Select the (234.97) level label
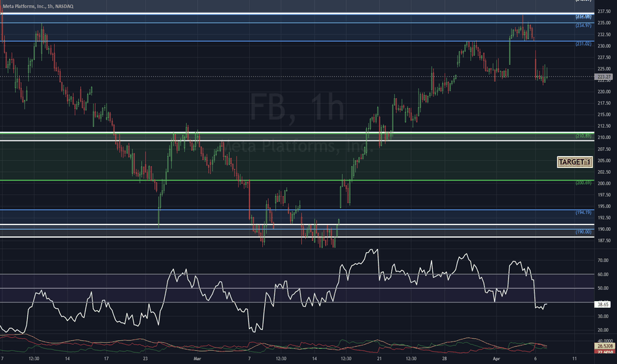 tap(583, 26)
